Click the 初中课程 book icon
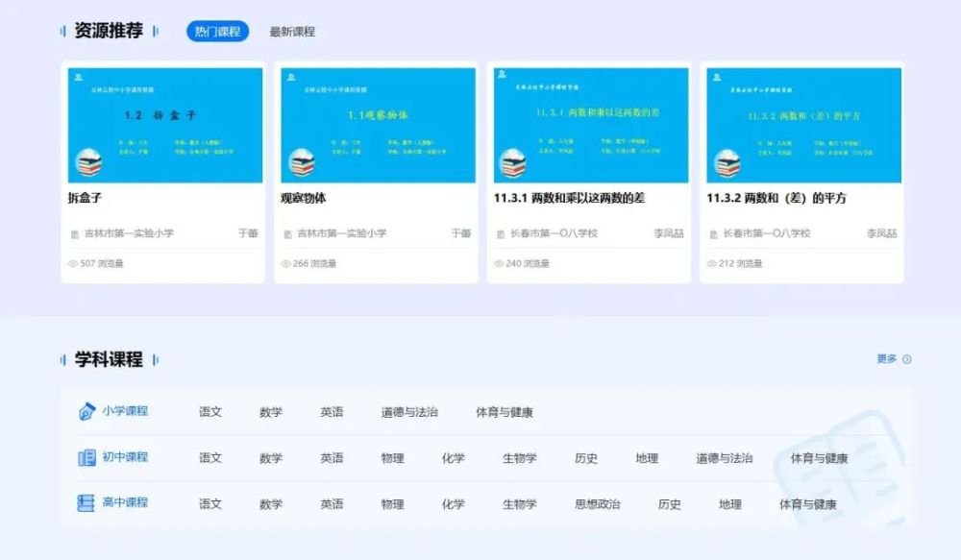 (x=86, y=457)
